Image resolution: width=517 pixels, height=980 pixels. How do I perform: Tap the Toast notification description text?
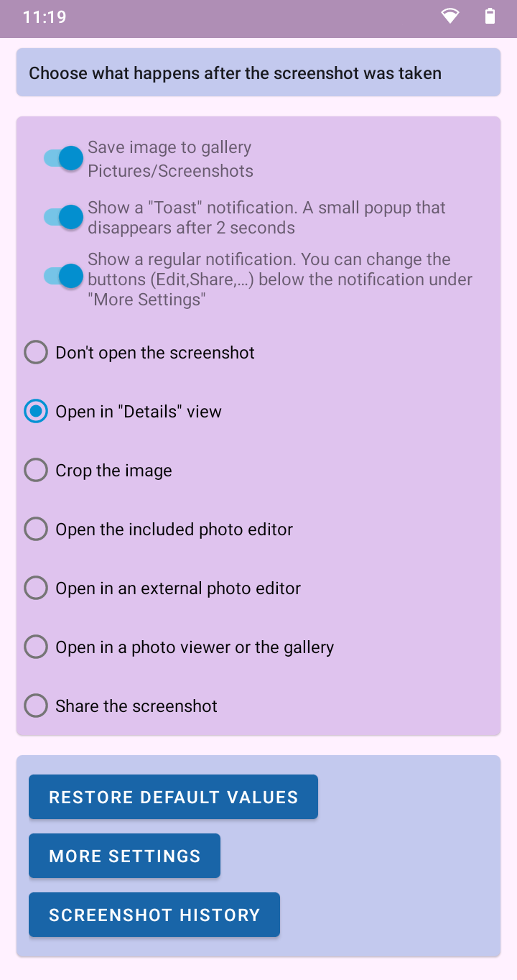point(267,218)
